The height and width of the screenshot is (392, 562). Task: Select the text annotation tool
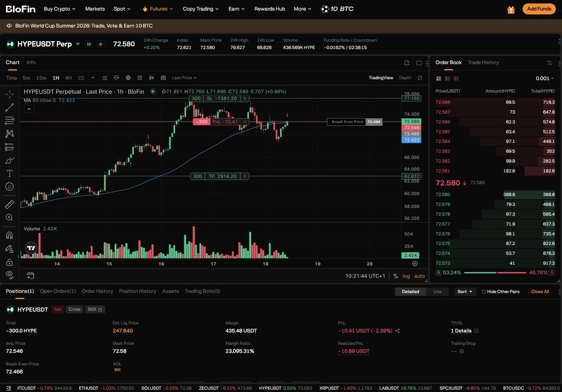coord(9,173)
